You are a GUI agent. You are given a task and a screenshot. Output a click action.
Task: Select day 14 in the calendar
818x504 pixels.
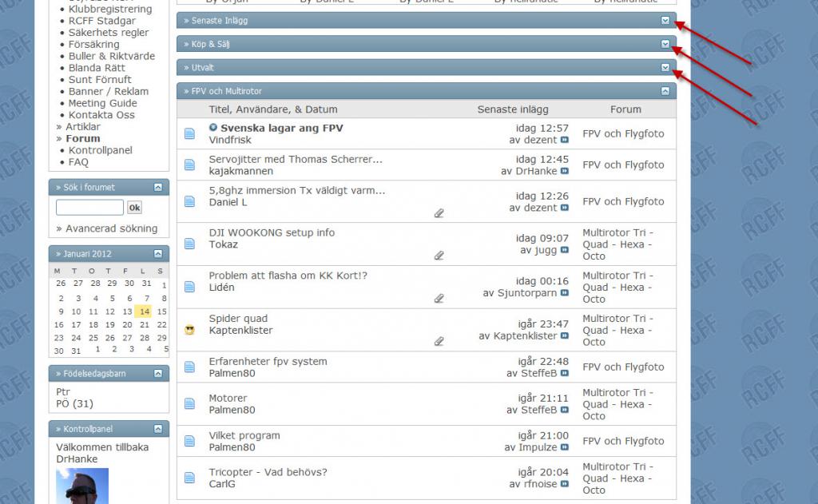tap(145, 312)
